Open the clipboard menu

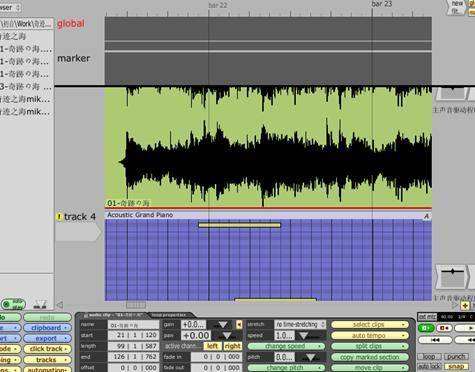click(47, 328)
